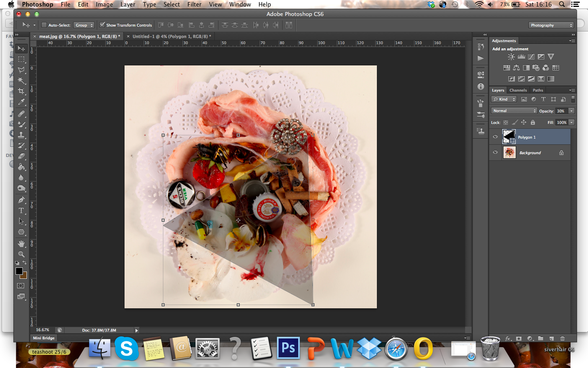Activate the Healing Brush tool
The image size is (588, 368).
coord(21,114)
